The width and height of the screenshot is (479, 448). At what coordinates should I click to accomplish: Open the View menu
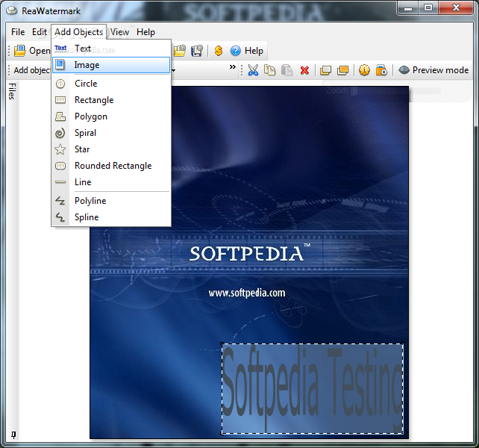(119, 32)
